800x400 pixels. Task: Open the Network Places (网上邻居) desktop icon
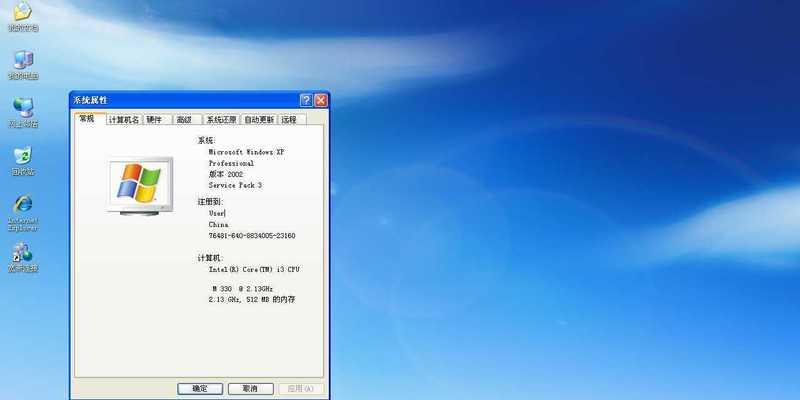click(x=23, y=112)
